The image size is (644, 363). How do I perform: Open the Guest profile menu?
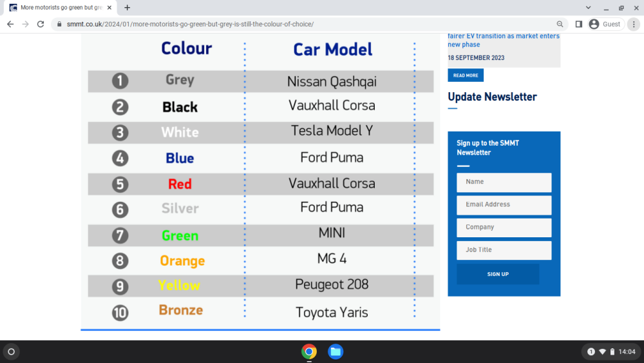tap(606, 25)
